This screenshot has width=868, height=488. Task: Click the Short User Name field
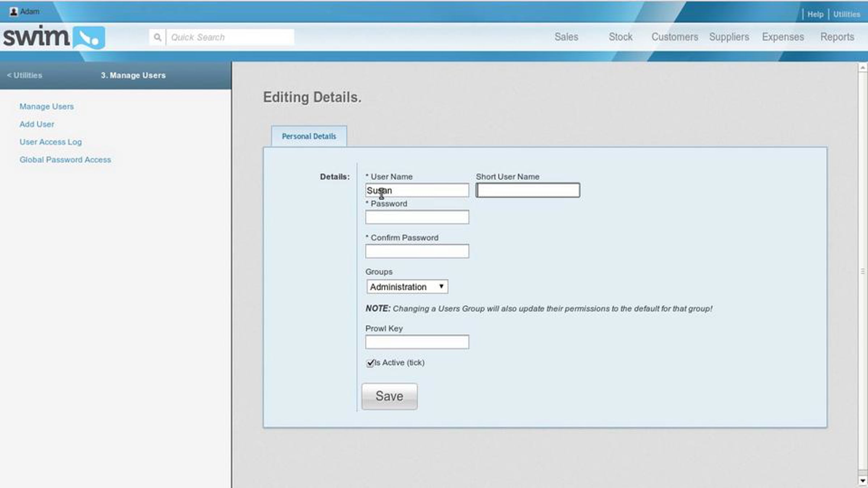[528, 190]
